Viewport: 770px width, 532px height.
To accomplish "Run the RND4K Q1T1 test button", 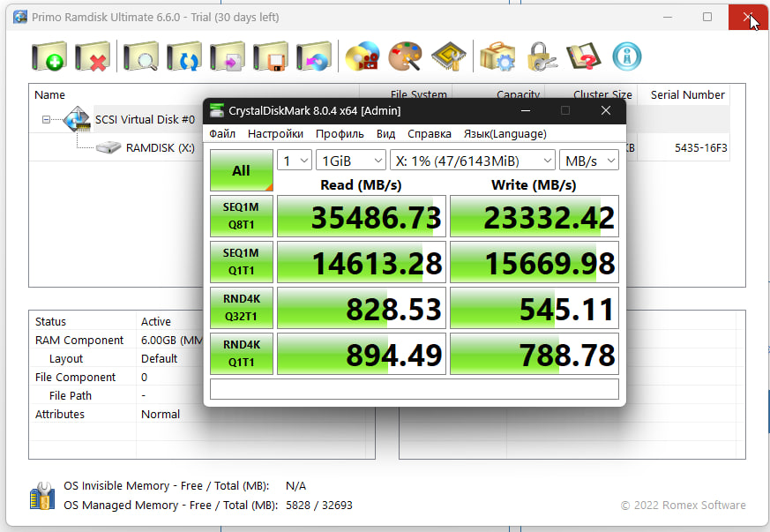I will [241, 353].
